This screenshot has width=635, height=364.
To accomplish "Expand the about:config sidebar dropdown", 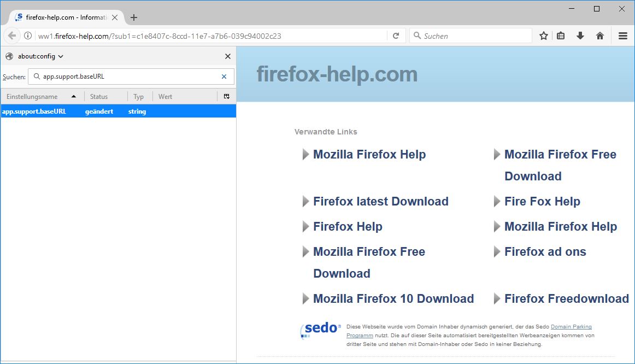I will [61, 56].
